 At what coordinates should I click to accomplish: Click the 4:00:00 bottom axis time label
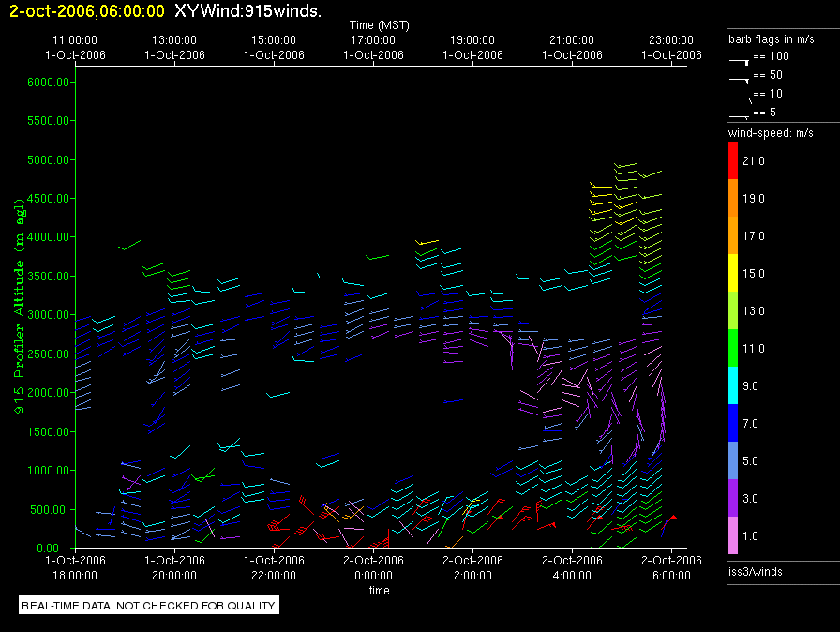pos(572,575)
